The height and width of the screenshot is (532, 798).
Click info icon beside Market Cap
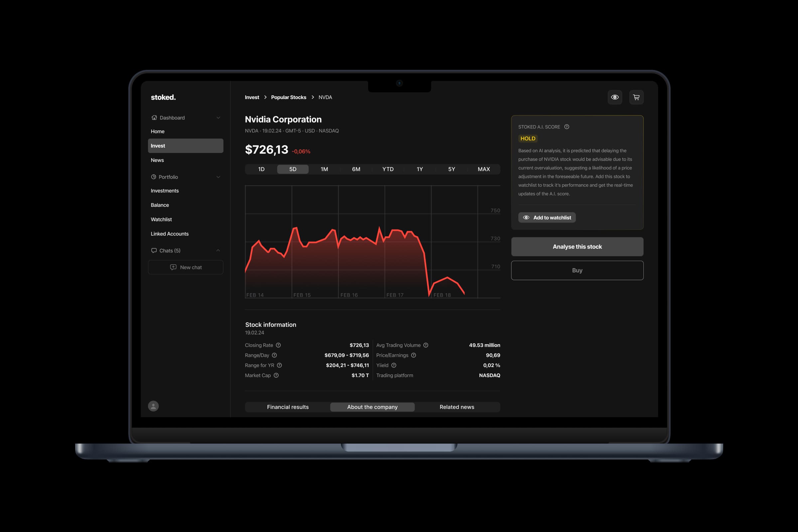pyautogui.click(x=276, y=375)
